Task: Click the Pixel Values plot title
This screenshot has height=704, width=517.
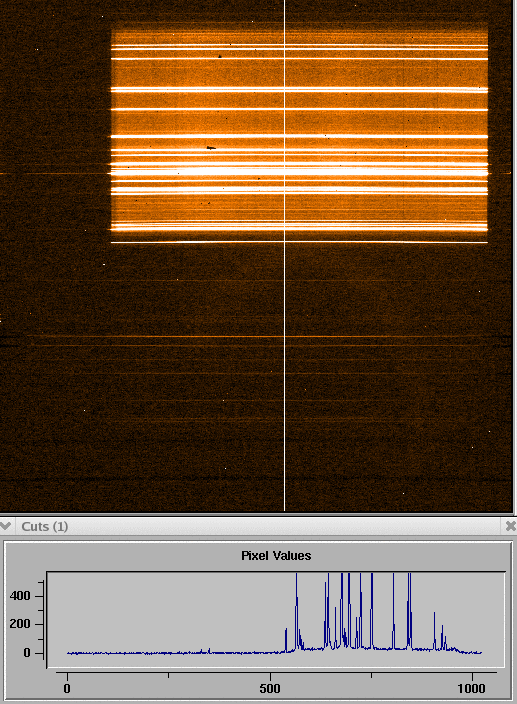Action: click(276, 555)
